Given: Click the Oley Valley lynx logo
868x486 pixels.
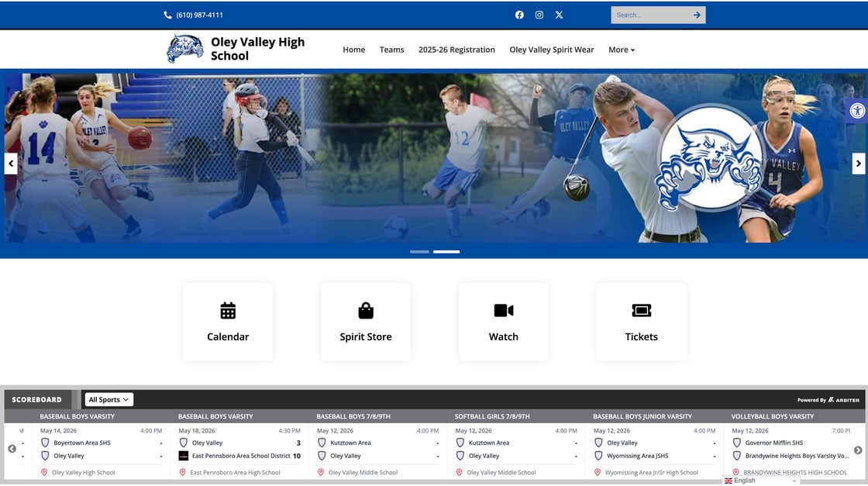Looking at the screenshot, I should 185,49.
